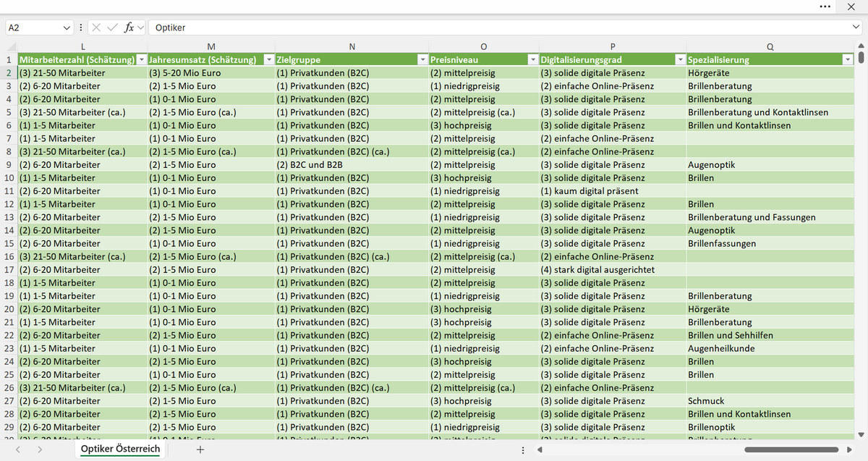Add a new sheet with the plus icon
Screen dimensions: 868x461
coord(200,449)
